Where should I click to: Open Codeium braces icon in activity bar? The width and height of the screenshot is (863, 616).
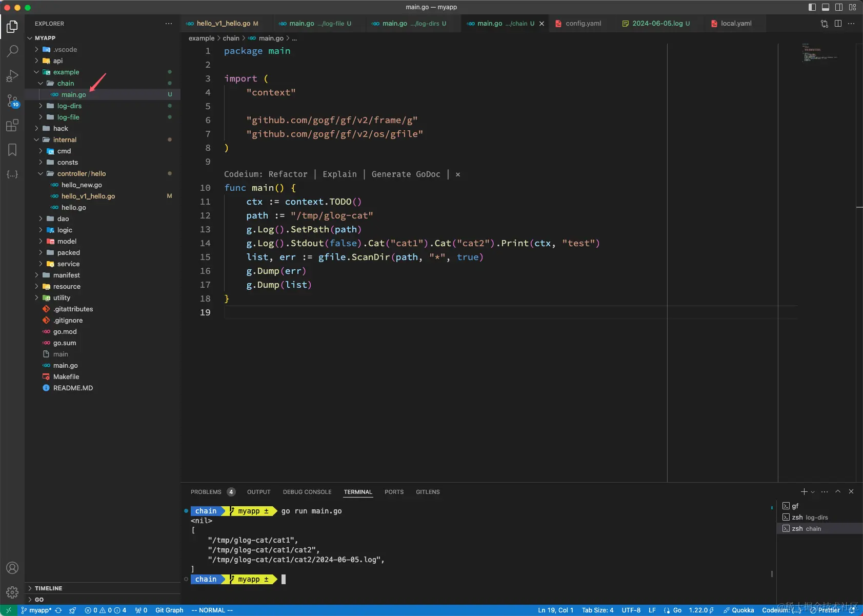click(x=12, y=174)
